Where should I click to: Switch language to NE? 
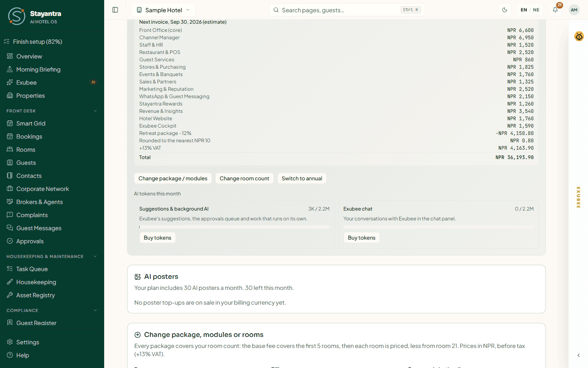point(536,10)
